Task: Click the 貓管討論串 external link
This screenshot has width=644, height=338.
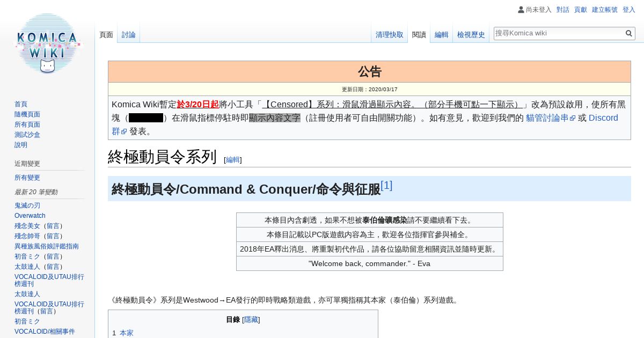Action: tap(551, 118)
